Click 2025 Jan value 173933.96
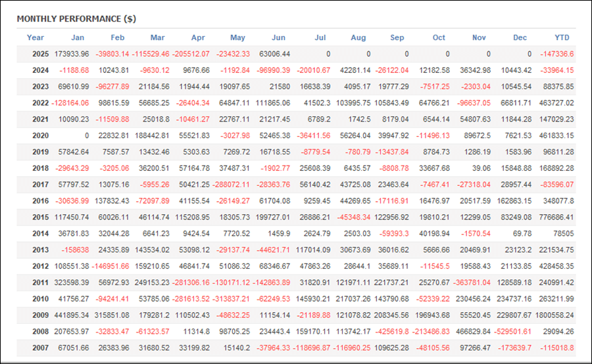The height and width of the screenshot is (364, 592). (x=72, y=54)
